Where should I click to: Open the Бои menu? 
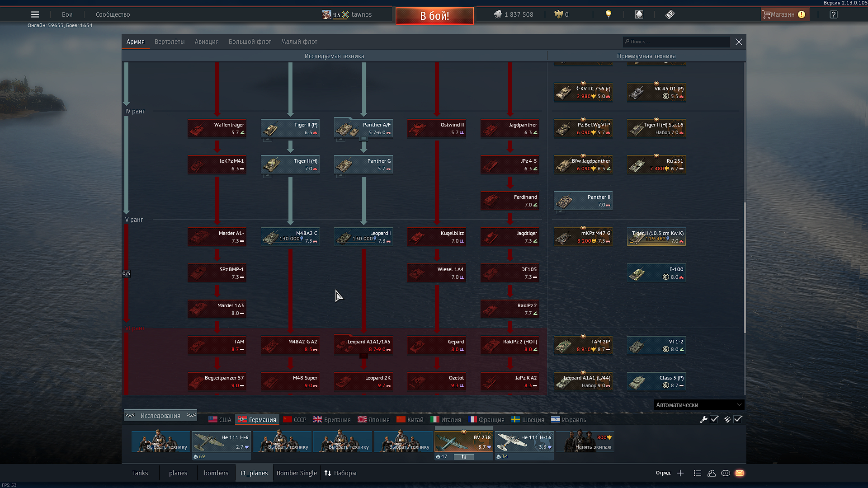67,14
